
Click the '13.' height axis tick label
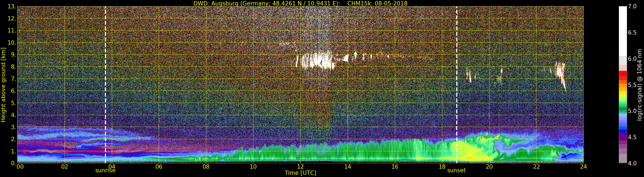[x=12, y=6]
